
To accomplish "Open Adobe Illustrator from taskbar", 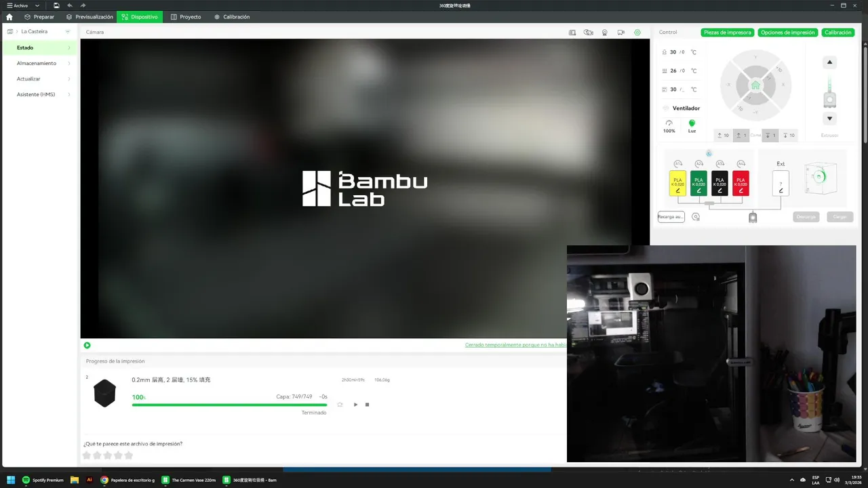I will (90, 480).
